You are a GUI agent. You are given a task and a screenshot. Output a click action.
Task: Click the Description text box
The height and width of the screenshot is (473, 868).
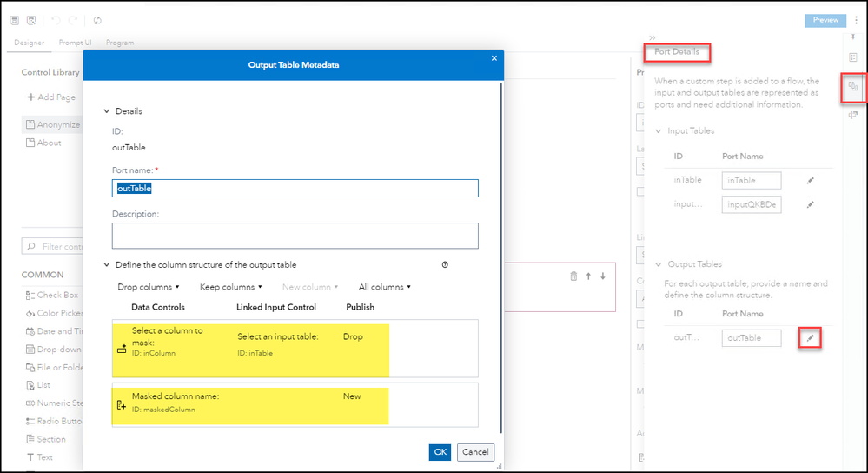(295, 236)
